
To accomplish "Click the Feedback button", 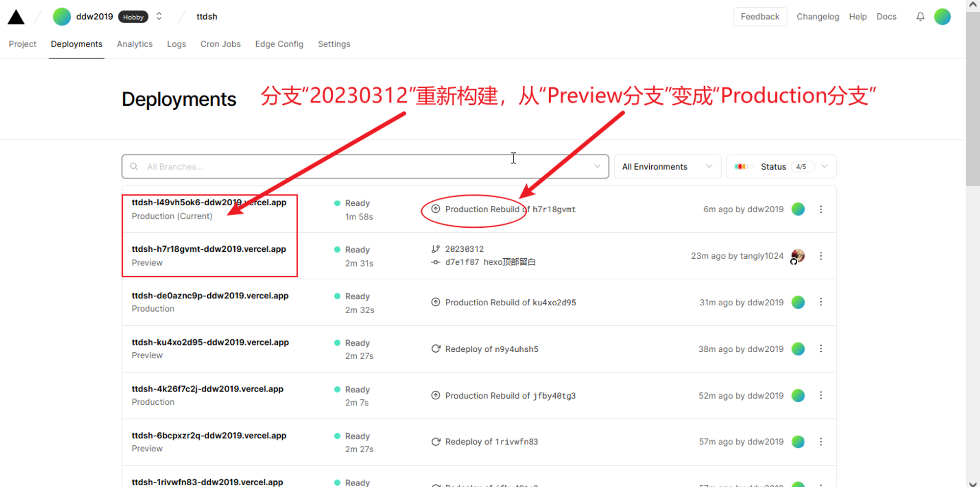I will [760, 16].
